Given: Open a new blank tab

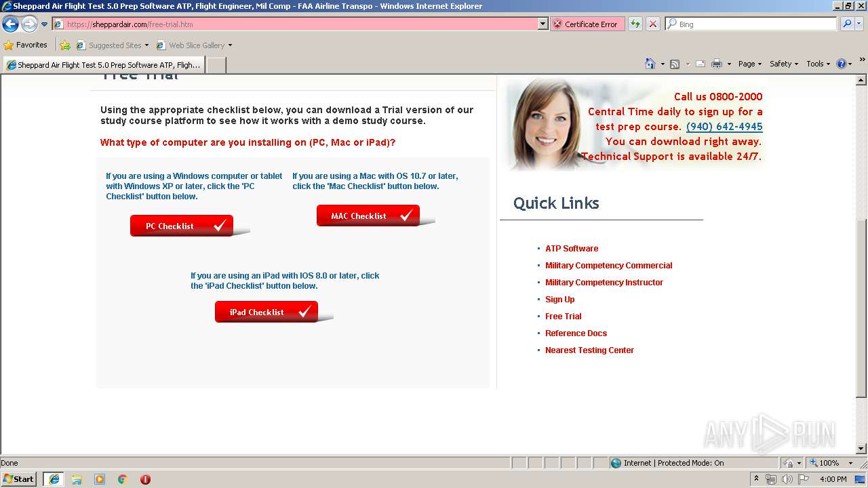Looking at the screenshot, I should 216,65.
